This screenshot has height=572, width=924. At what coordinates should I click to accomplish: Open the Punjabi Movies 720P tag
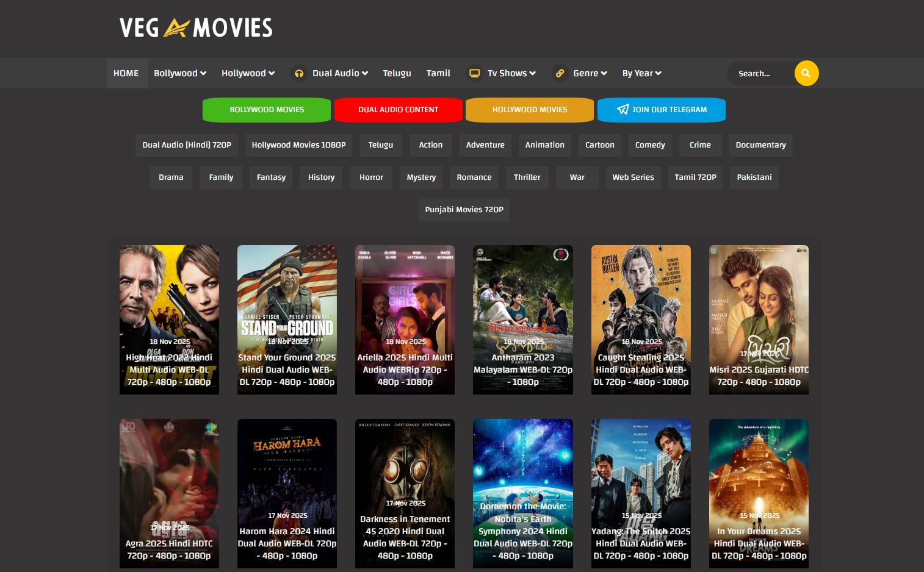pyautogui.click(x=464, y=210)
